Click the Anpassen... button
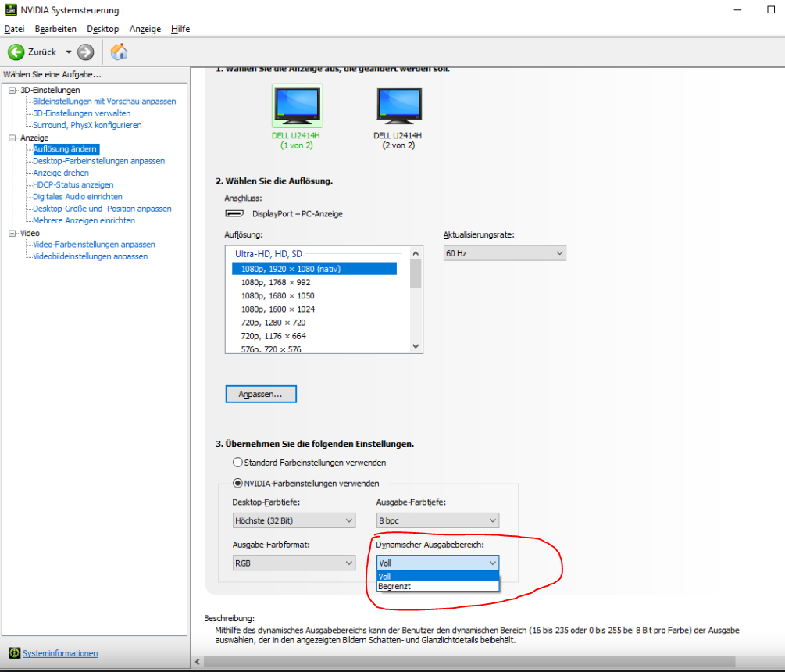The image size is (785, 672). click(261, 394)
